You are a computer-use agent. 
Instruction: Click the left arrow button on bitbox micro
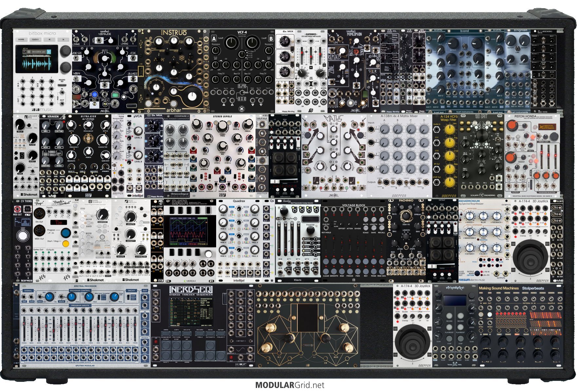(x=49, y=39)
